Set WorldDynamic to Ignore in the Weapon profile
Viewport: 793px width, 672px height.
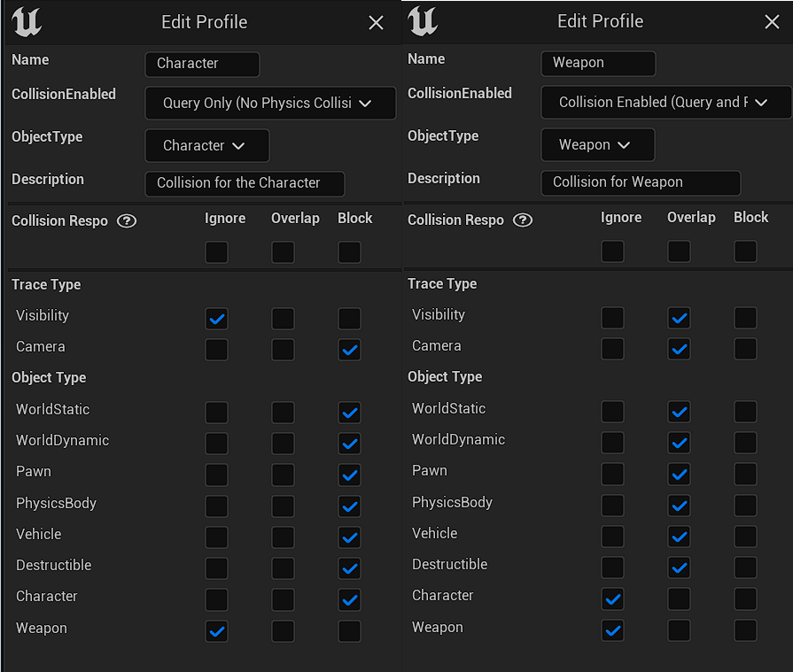(612, 443)
